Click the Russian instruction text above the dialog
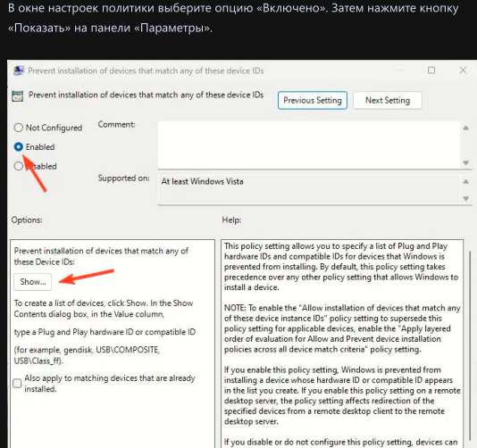 tap(233, 18)
